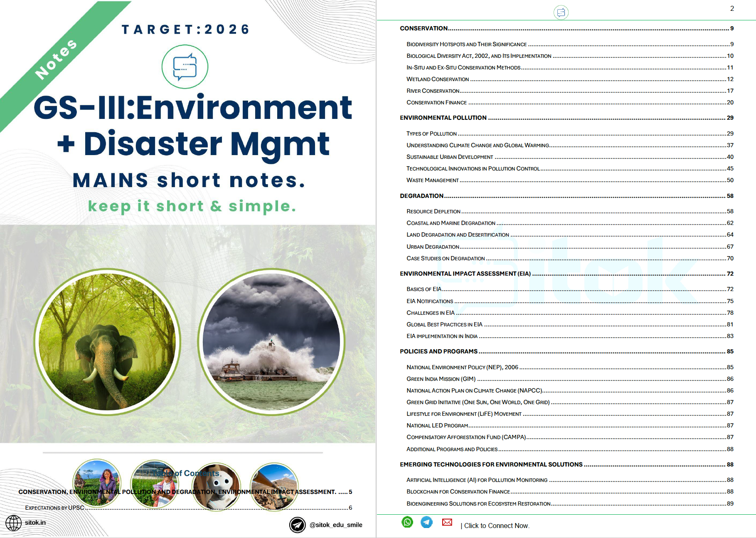756x538 pixels.
Task: Select the Degradation heading in contents
Action: pyautogui.click(x=421, y=195)
